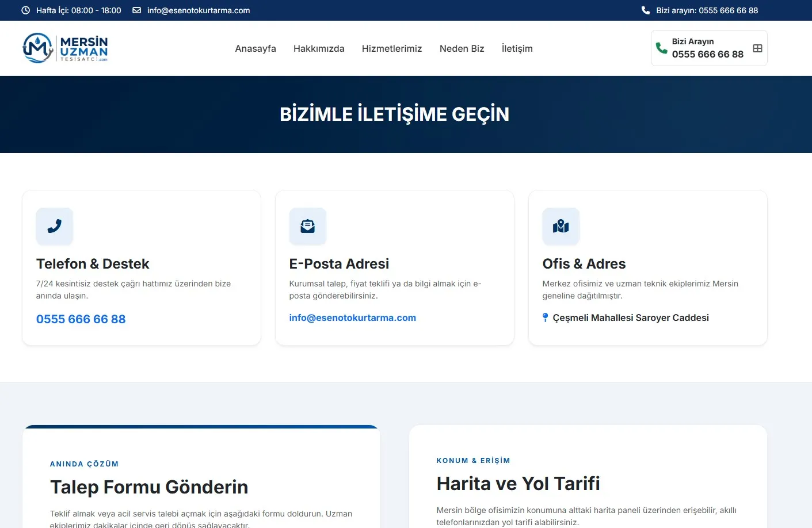Click the map icon on Ofis & Adres card

coord(561,226)
